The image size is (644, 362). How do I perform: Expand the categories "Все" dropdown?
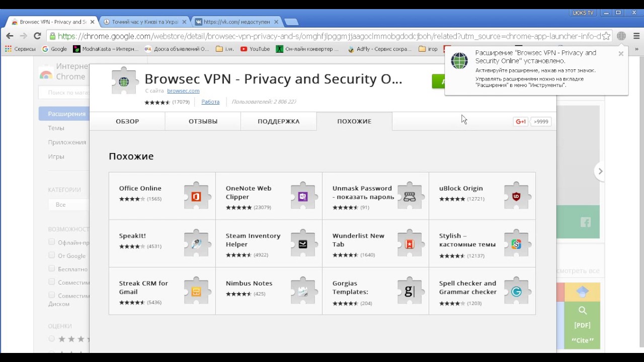tap(68, 205)
